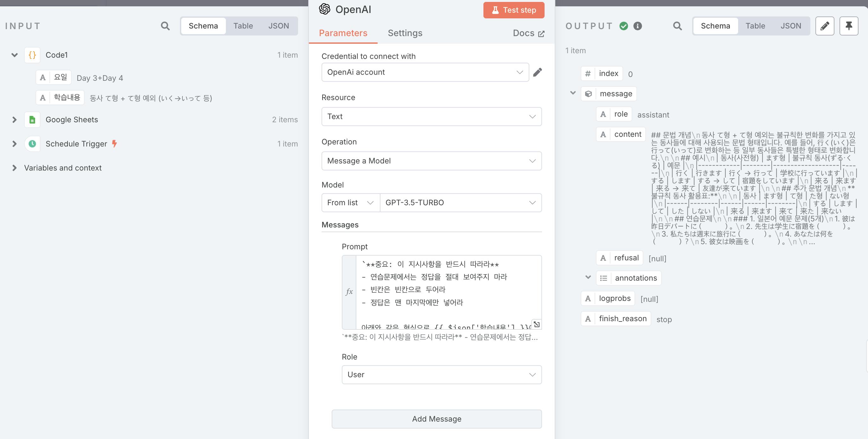Screen dimensions: 868x439
Task: Click the Google Sheets node icon
Action: click(32, 120)
